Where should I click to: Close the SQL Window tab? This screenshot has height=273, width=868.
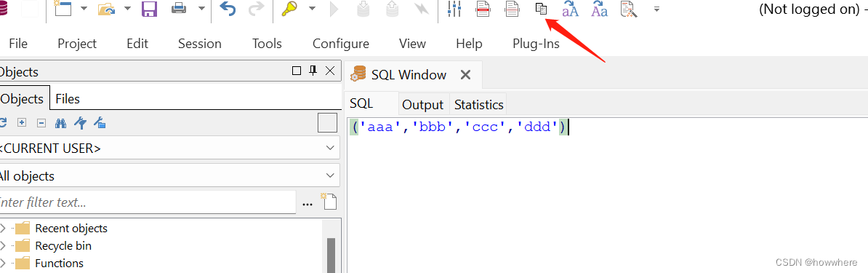coord(465,74)
